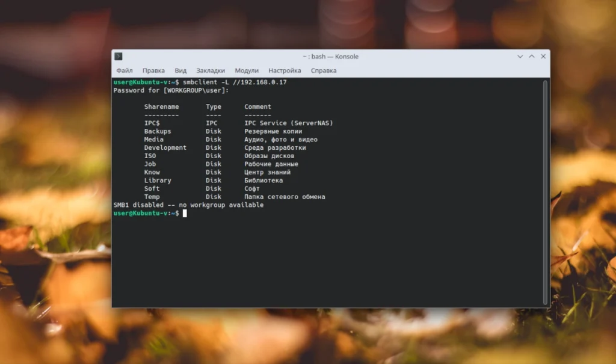Click the Development share name
Screen dimensions: 616x364
[165, 148]
